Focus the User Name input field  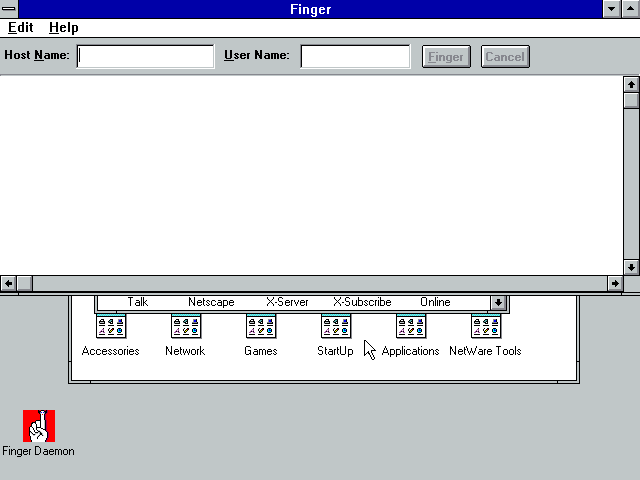point(356,56)
